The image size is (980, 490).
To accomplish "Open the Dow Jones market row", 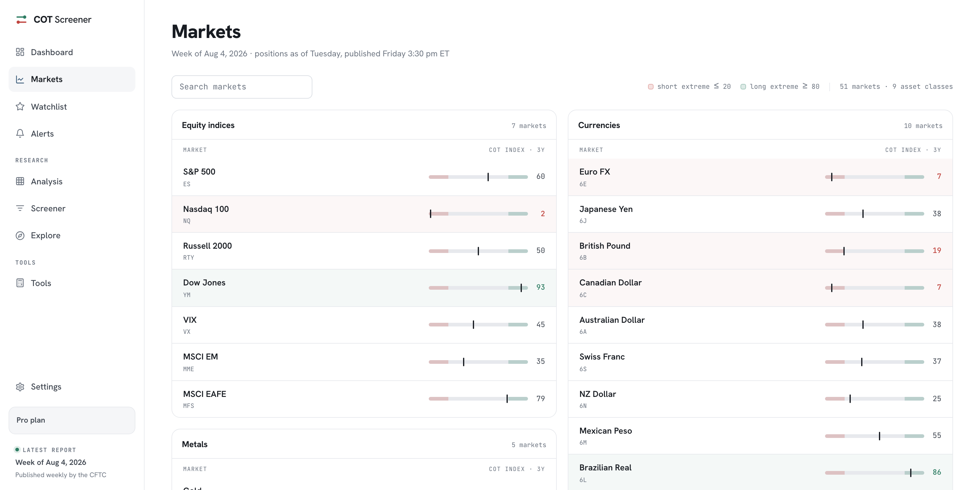I will click(364, 288).
